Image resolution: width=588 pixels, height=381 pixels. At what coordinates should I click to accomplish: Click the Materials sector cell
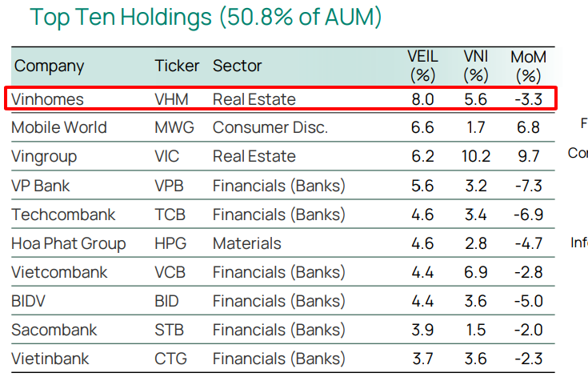[247, 243]
